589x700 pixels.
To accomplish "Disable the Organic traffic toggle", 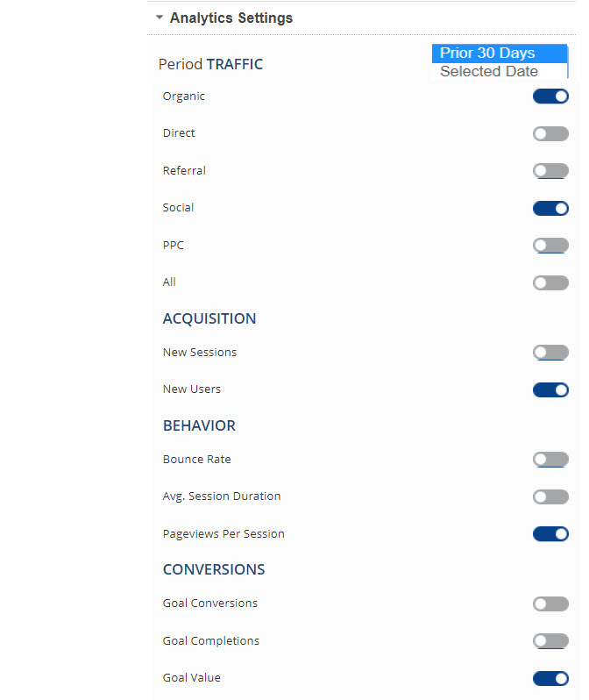I will pyautogui.click(x=550, y=96).
